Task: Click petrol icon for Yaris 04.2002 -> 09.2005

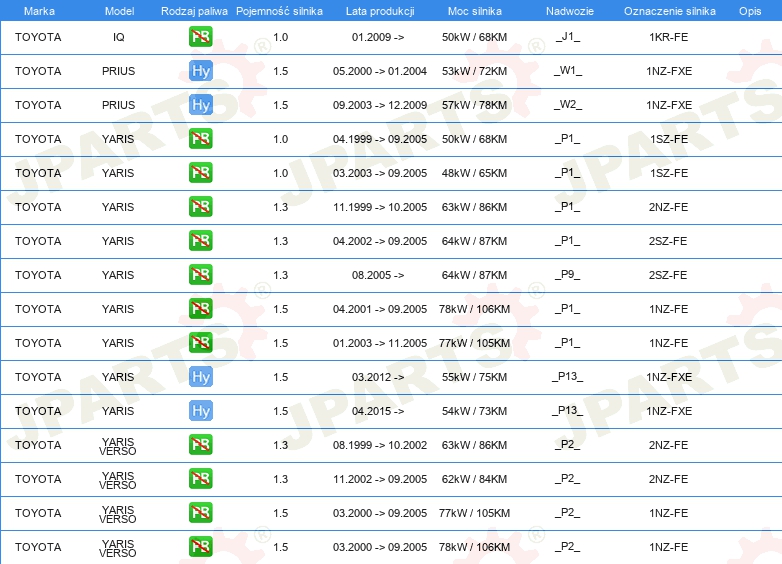Action: (x=200, y=240)
